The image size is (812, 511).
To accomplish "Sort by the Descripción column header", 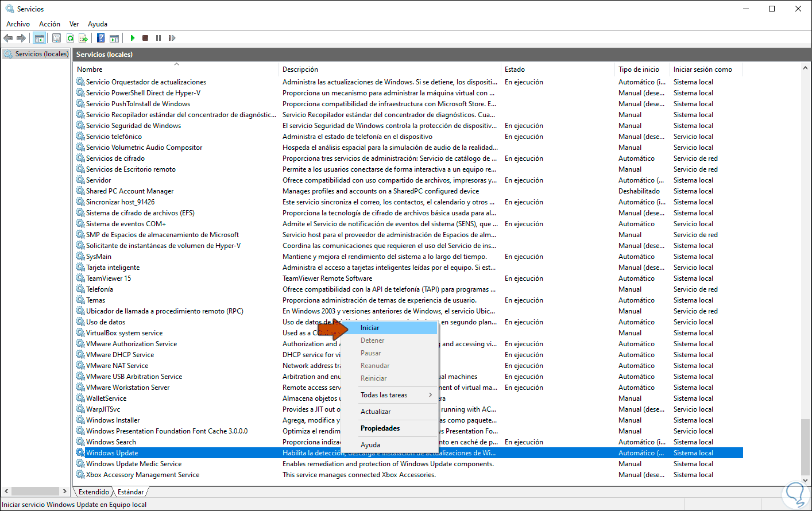I will (390, 69).
